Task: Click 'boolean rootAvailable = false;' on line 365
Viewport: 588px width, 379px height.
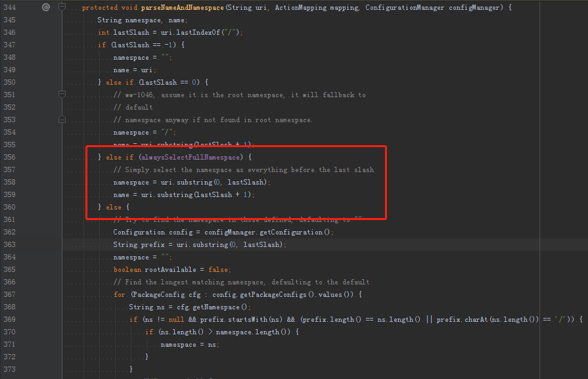Action: point(172,269)
